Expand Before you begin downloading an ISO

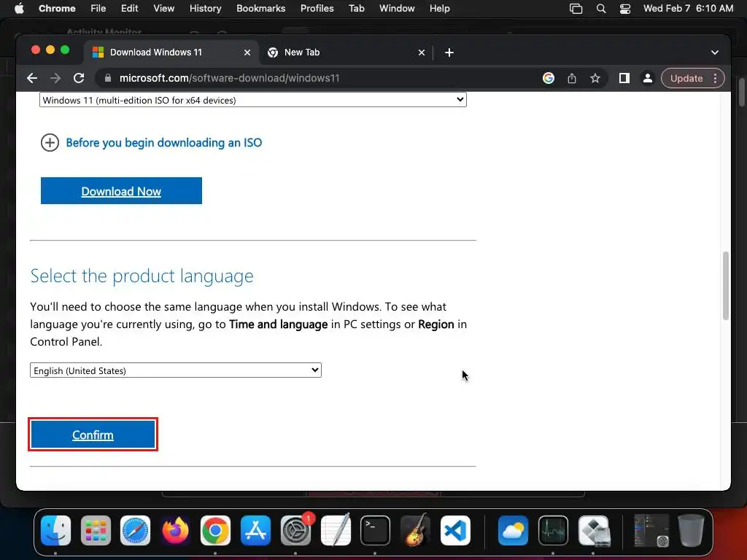(x=50, y=142)
